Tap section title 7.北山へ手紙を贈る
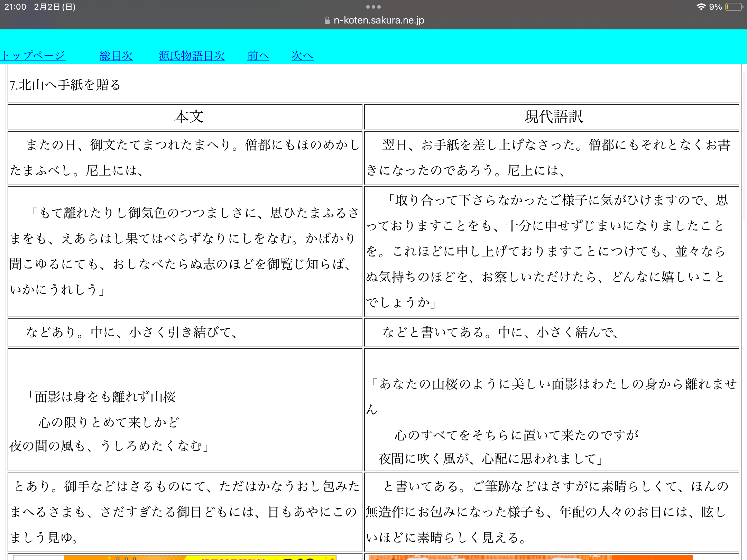Image resolution: width=747 pixels, height=560 pixels. [65, 85]
